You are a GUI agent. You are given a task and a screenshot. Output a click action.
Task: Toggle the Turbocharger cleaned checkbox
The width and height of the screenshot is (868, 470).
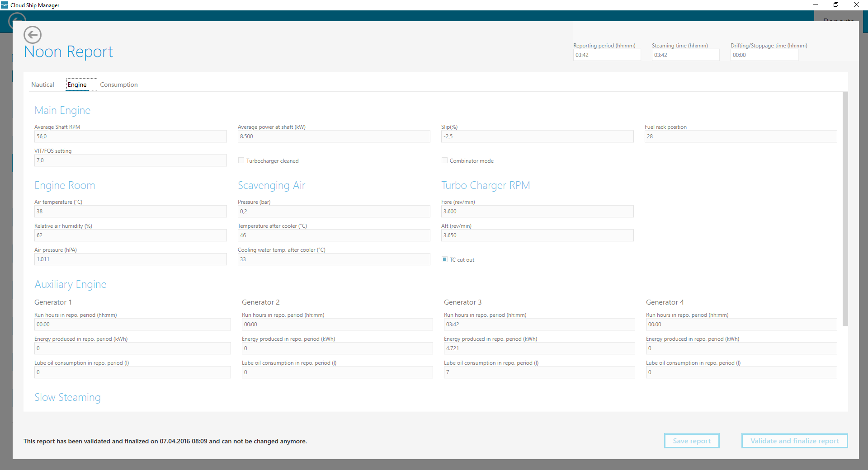click(x=241, y=160)
